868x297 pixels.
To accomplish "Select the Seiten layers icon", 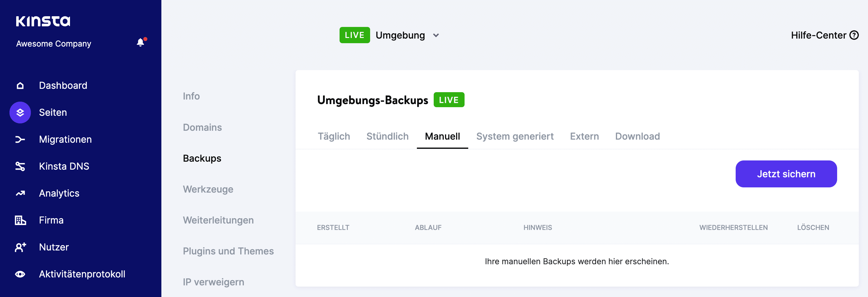I will pos(20,112).
